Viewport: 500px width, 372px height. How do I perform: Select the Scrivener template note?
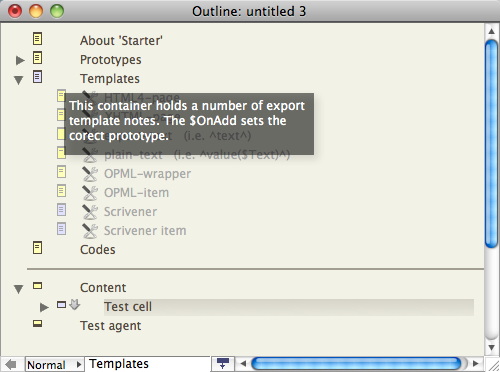[x=130, y=212]
